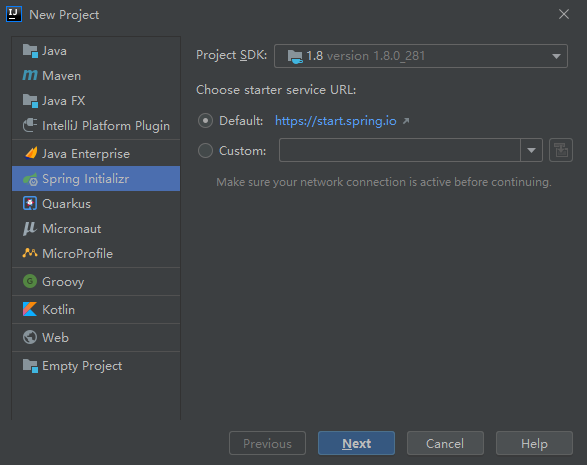The width and height of the screenshot is (587, 465).
Task: Select the Maven project type icon
Action: click(30, 76)
